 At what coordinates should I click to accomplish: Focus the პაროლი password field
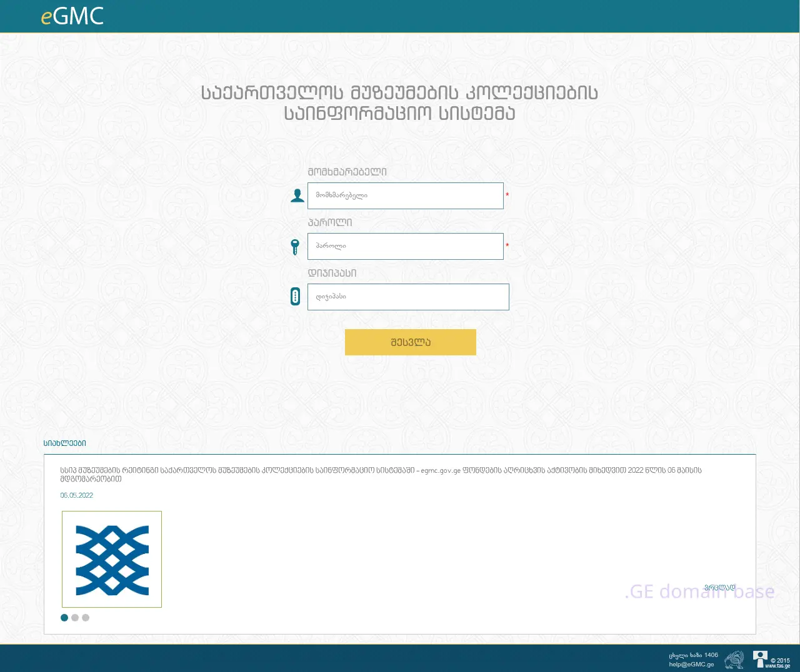tap(405, 246)
